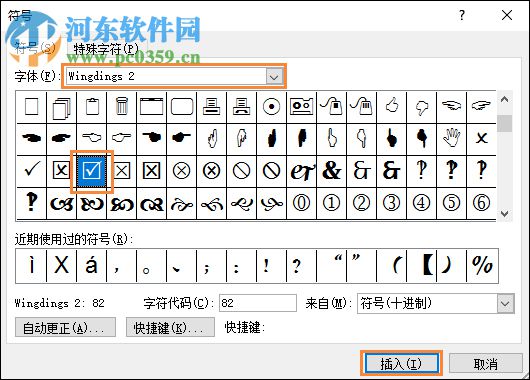The height and width of the screenshot is (380, 530).
Task: Pick the recently used ì character
Action: [31, 266]
